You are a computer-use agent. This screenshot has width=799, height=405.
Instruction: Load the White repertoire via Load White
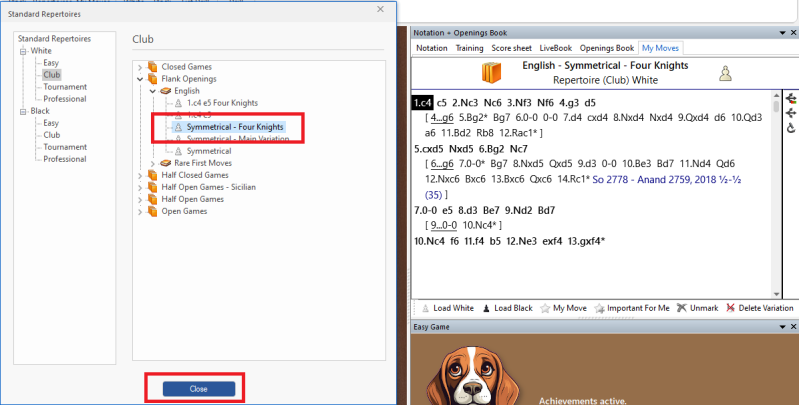[x=449, y=308]
